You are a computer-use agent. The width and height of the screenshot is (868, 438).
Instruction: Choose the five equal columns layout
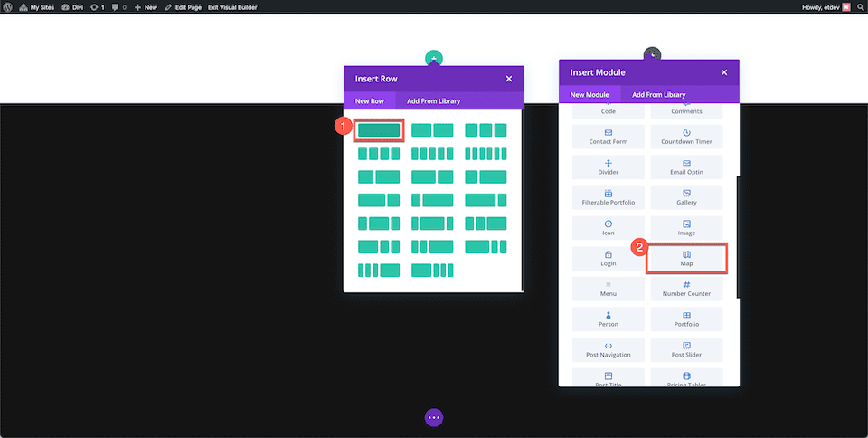click(x=432, y=153)
